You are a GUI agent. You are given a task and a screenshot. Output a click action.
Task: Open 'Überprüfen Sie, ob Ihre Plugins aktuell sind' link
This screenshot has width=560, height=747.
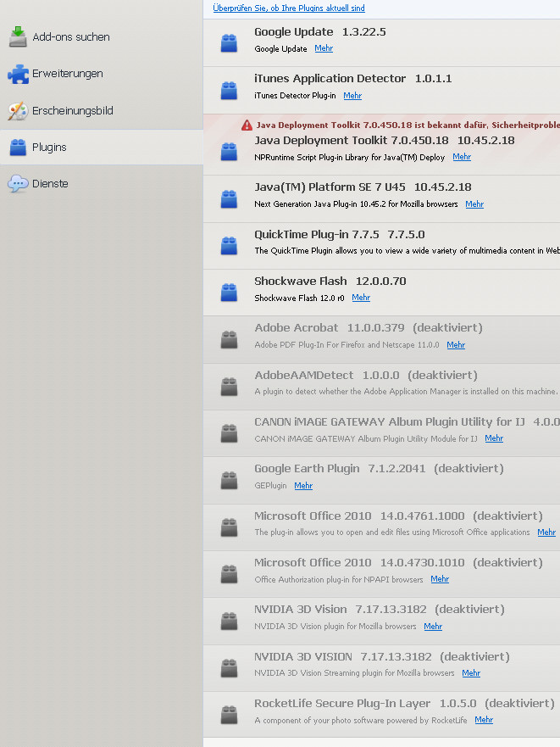coord(289,8)
